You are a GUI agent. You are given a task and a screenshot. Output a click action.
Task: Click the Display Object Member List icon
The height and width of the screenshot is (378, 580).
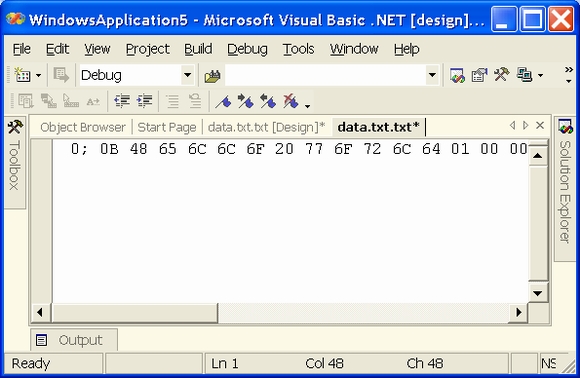tap(26, 101)
